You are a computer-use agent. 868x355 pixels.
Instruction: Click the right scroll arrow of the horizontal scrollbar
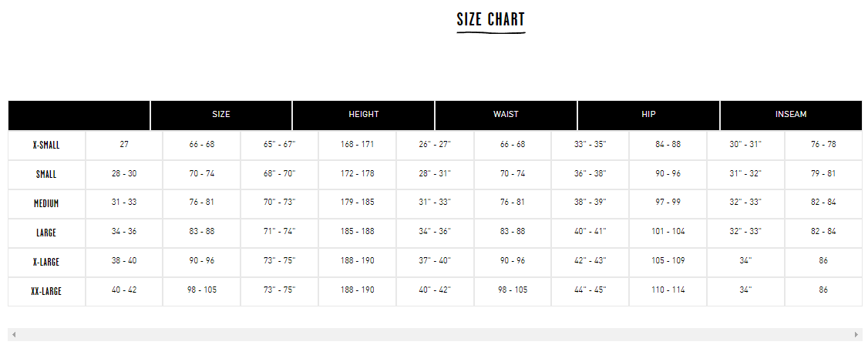(856, 334)
